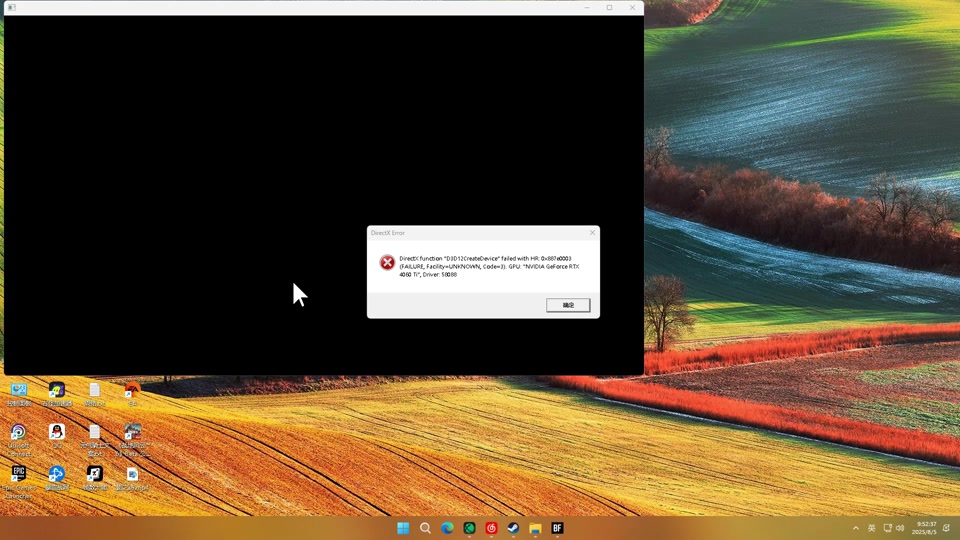
Task: Maximize the black game window
Action: (609, 8)
